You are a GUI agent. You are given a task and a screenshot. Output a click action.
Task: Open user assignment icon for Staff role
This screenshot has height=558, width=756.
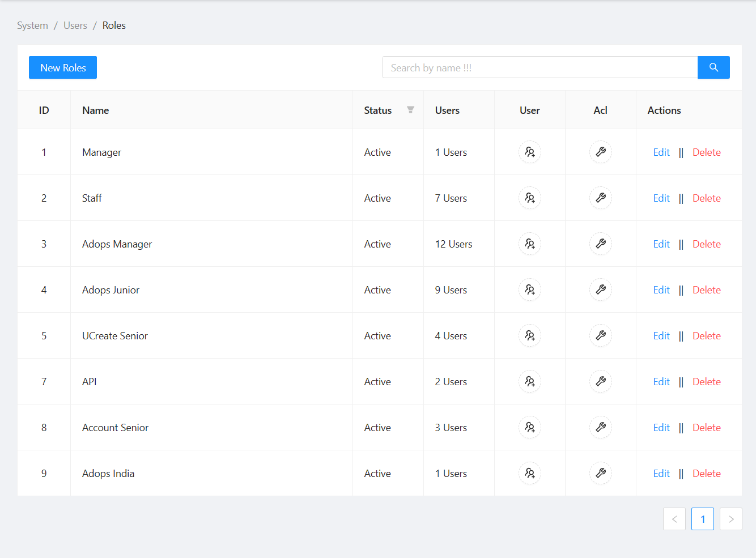pos(530,198)
